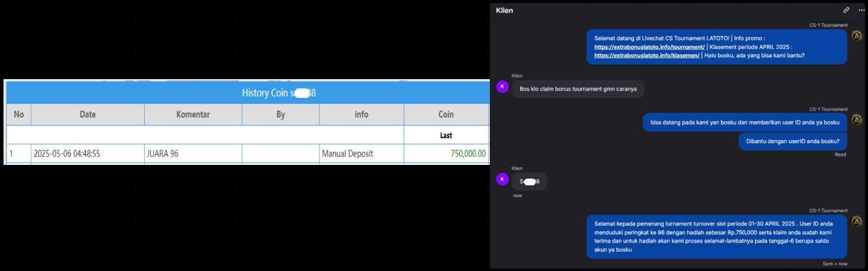Image resolution: width=868 pixels, height=271 pixels.
Task: Click the 'By' column header
Action: [281, 115]
